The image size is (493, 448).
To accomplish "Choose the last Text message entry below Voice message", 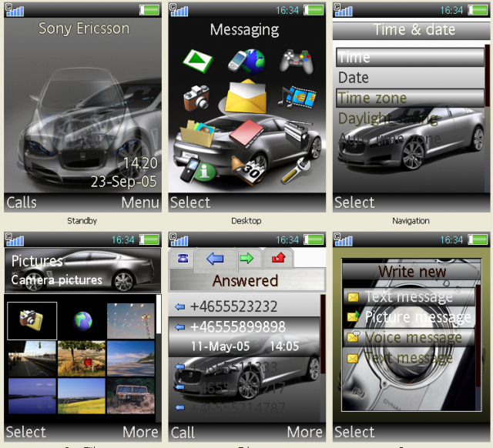I will point(409,357).
